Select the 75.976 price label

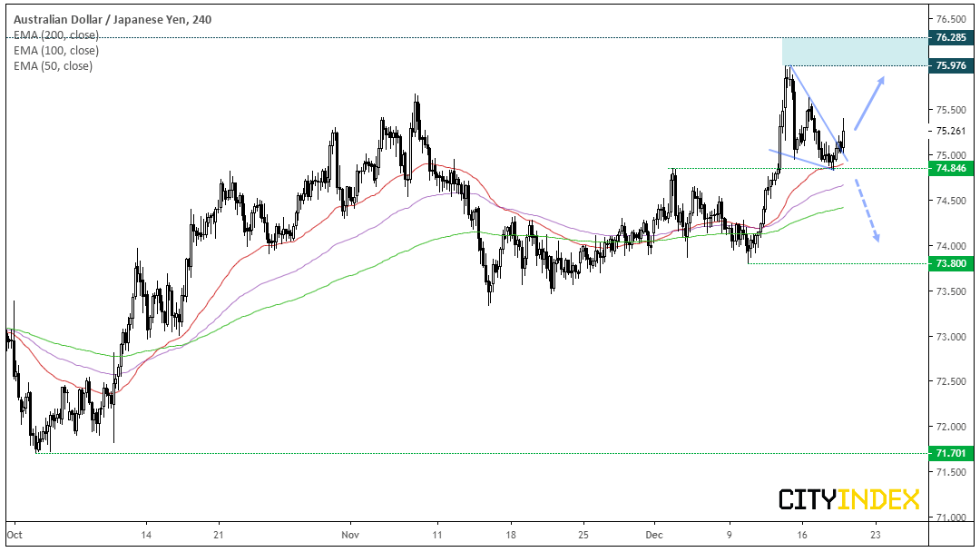[x=951, y=65]
